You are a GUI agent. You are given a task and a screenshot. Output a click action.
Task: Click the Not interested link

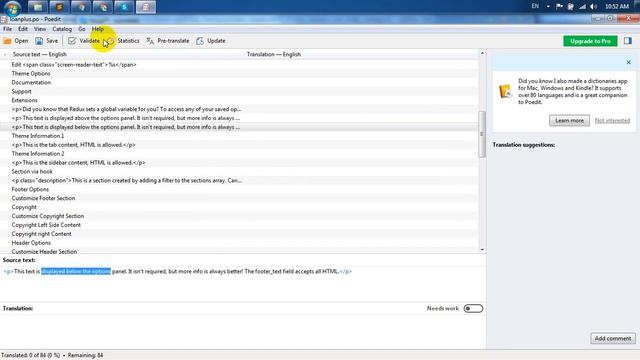(x=612, y=120)
